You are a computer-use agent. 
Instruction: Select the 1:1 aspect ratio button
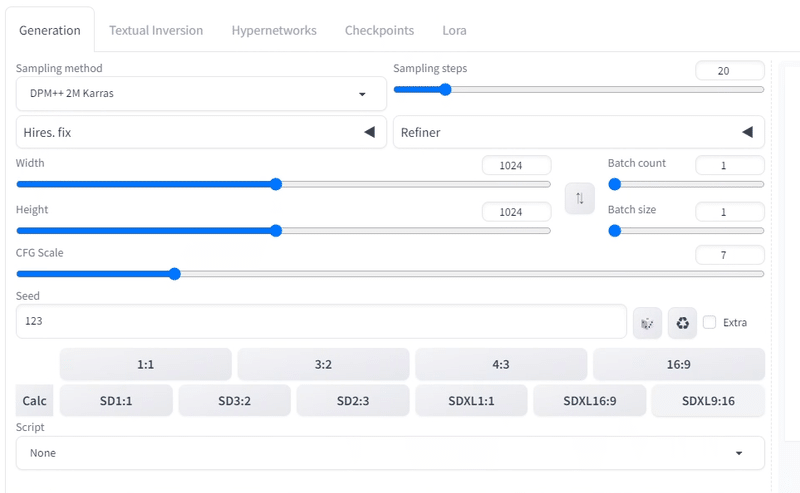[x=145, y=364]
